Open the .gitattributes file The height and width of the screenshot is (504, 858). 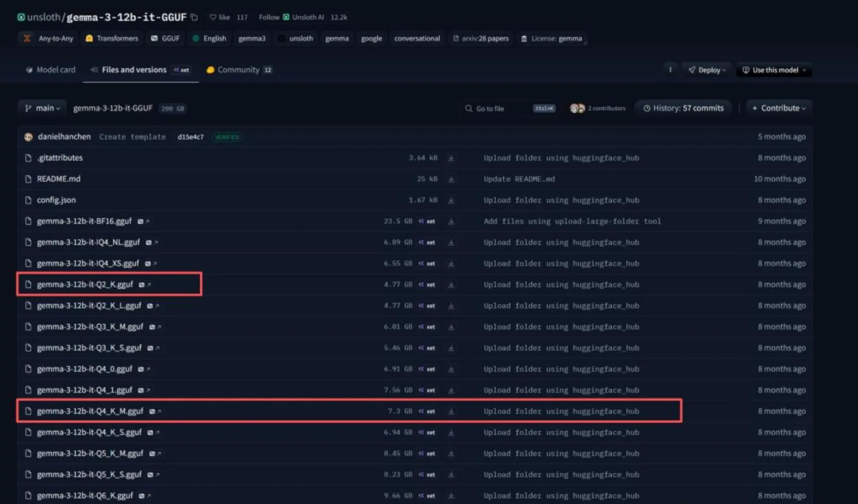60,158
